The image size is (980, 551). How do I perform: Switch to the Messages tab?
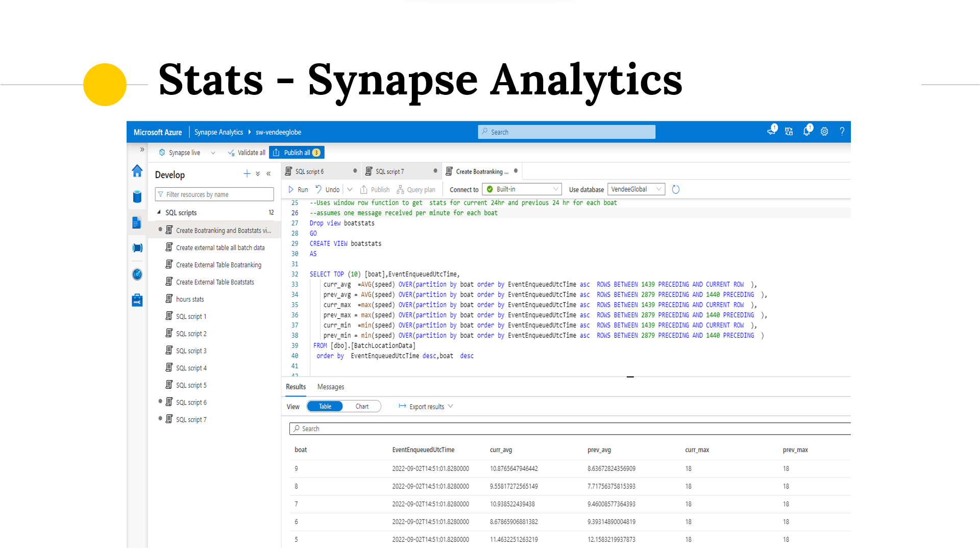point(331,387)
